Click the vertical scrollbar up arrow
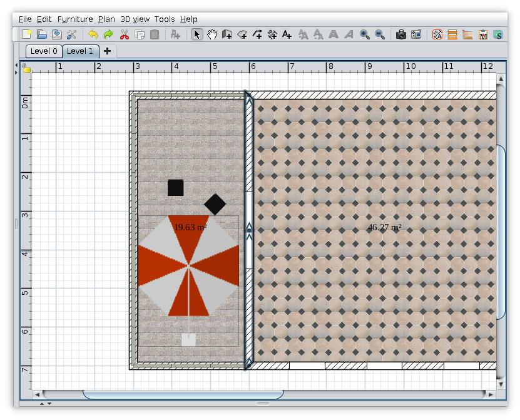 point(501,79)
